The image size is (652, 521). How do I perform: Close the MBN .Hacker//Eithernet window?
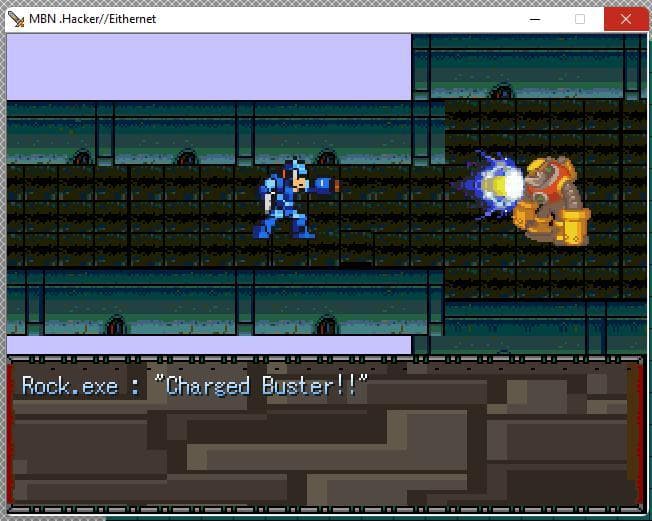[x=625, y=19]
